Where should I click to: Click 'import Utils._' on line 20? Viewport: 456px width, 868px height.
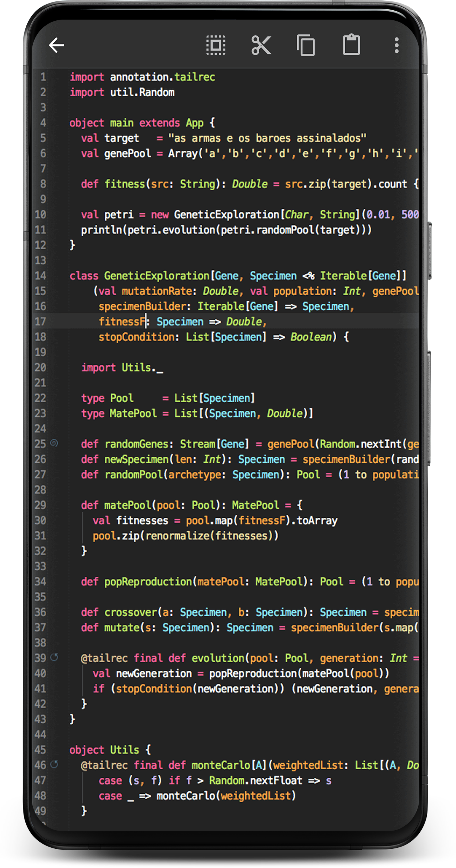(122, 368)
